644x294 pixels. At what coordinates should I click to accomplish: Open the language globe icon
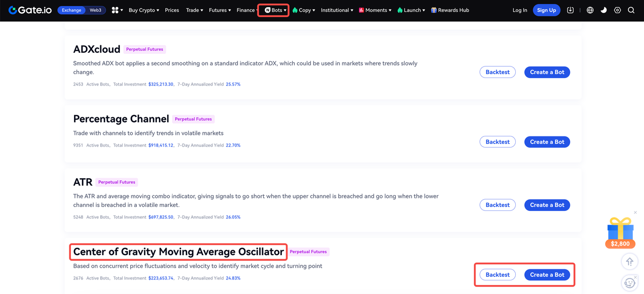(590, 10)
